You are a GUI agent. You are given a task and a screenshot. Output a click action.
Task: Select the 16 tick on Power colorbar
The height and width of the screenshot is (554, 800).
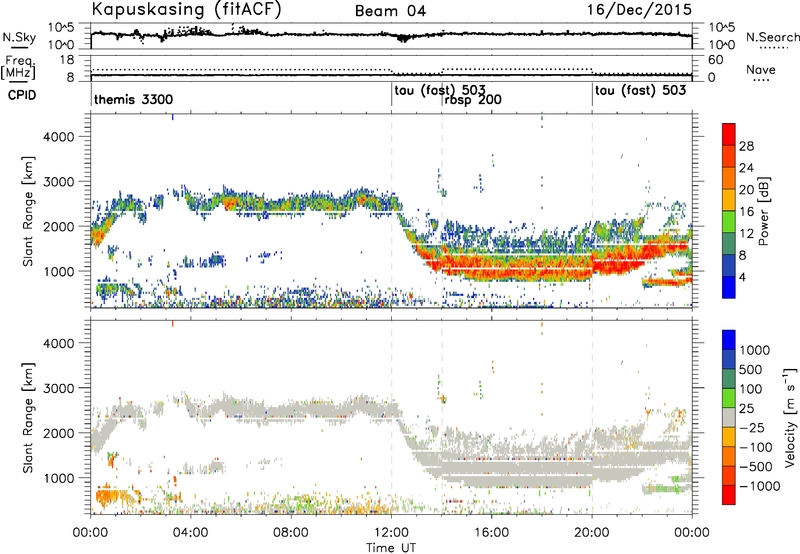click(x=746, y=212)
